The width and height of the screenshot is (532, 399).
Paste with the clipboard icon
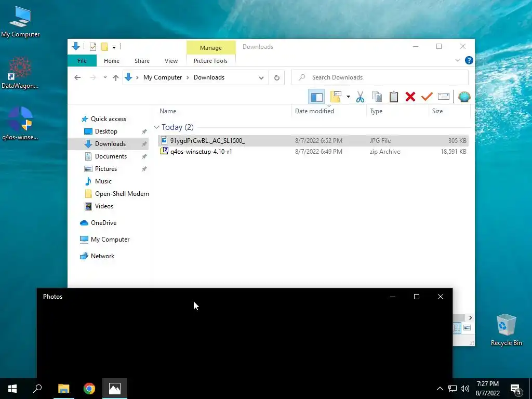[x=394, y=97]
